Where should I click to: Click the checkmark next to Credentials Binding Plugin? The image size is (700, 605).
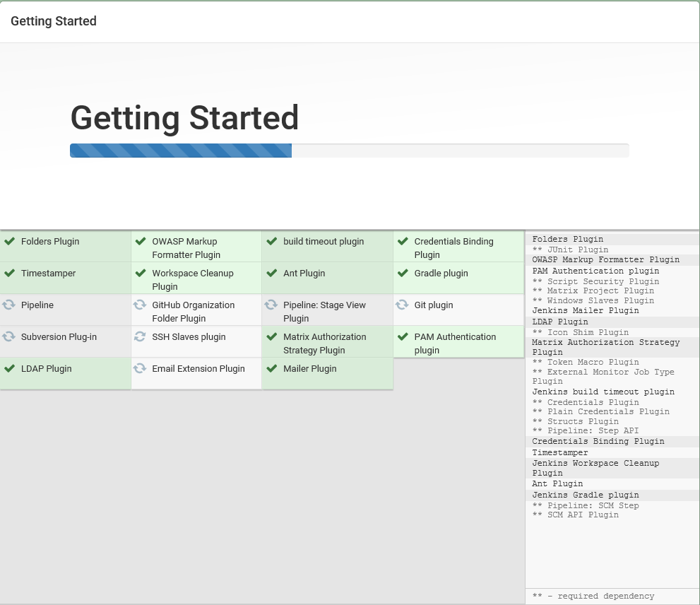coord(403,241)
